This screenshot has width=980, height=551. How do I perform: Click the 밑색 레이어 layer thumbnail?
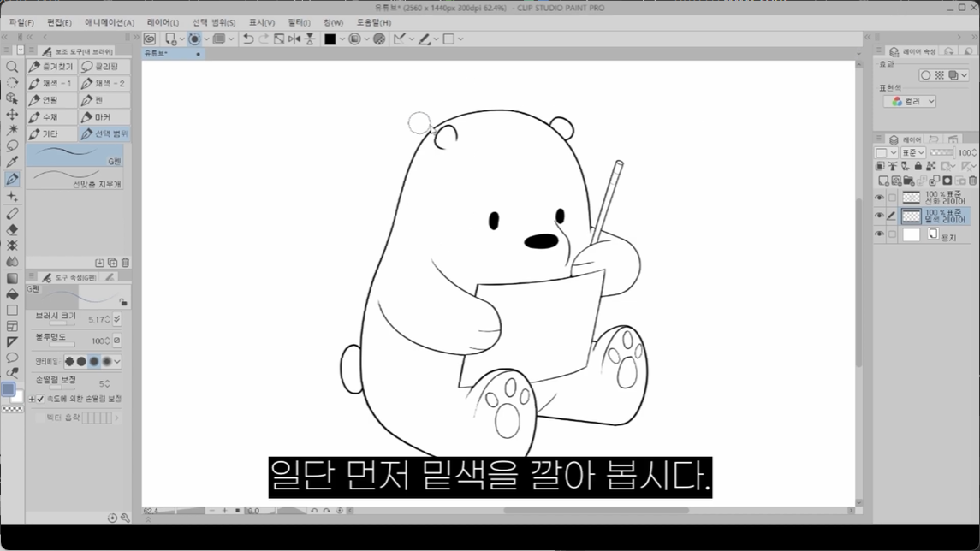coord(912,216)
